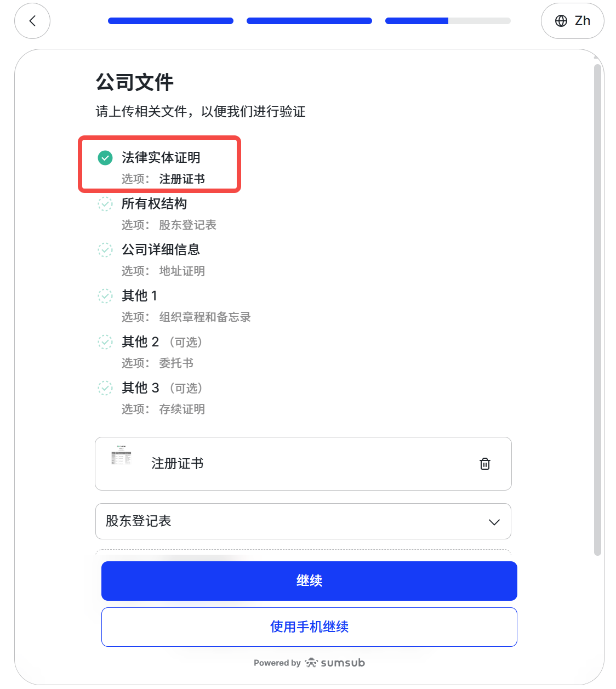This screenshot has height=689, width=616.
Task: Click the back arrow icon
Action: click(x=32, y=21)
